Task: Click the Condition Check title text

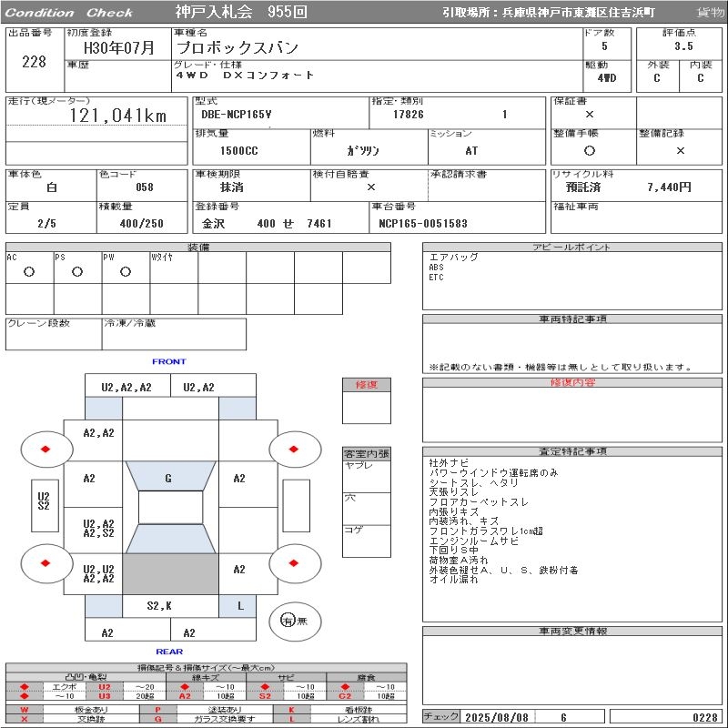Action: (69, 13)
